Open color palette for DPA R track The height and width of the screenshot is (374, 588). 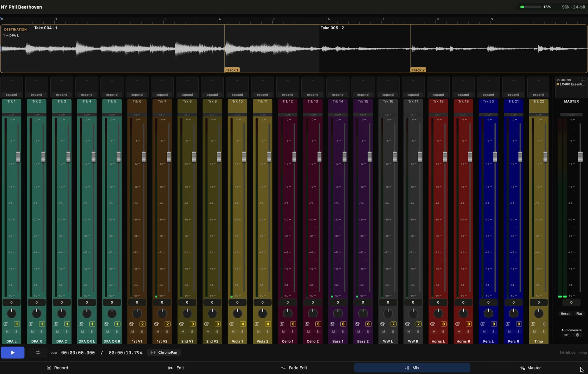31,324
